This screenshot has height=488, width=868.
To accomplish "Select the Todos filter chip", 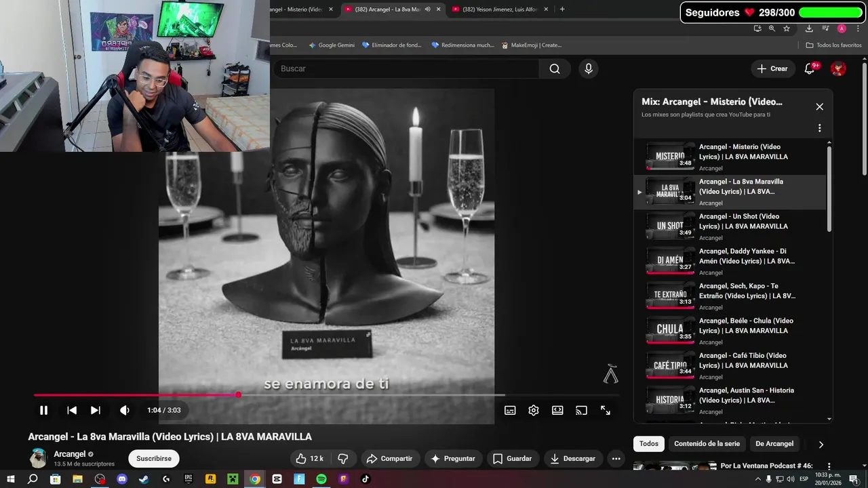I will [x=649, y=444].
